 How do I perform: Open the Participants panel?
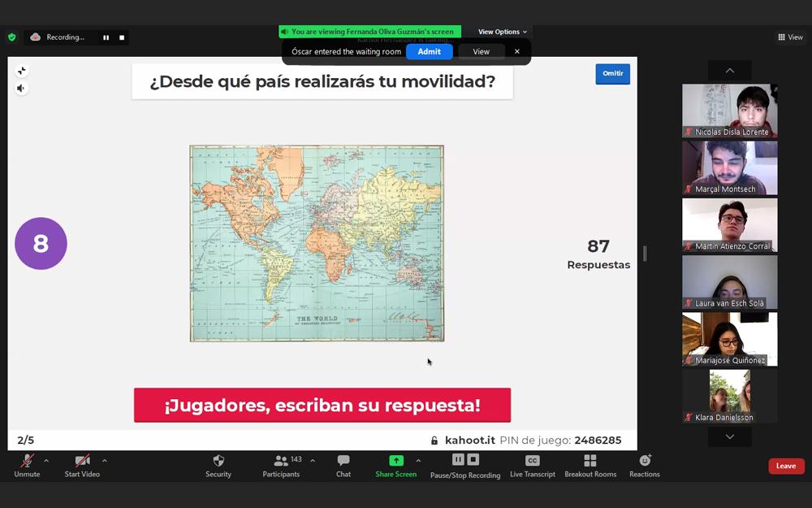click(281, 466)
